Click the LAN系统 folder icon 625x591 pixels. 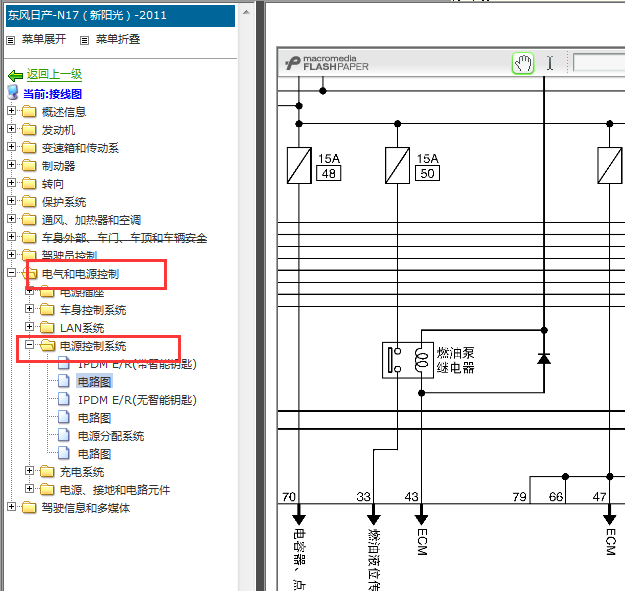[x=47, y=327]
